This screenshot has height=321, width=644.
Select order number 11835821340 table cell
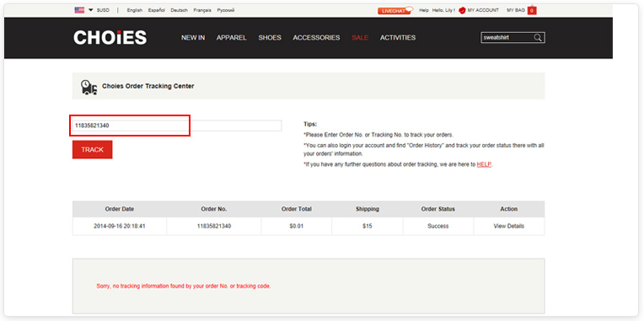point(214,226)
